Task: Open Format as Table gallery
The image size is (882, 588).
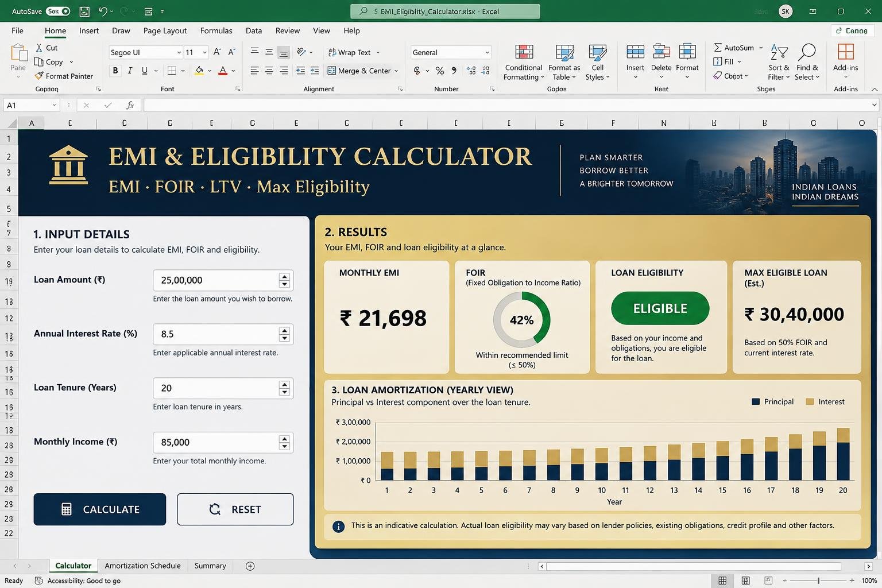Action: 564,63
